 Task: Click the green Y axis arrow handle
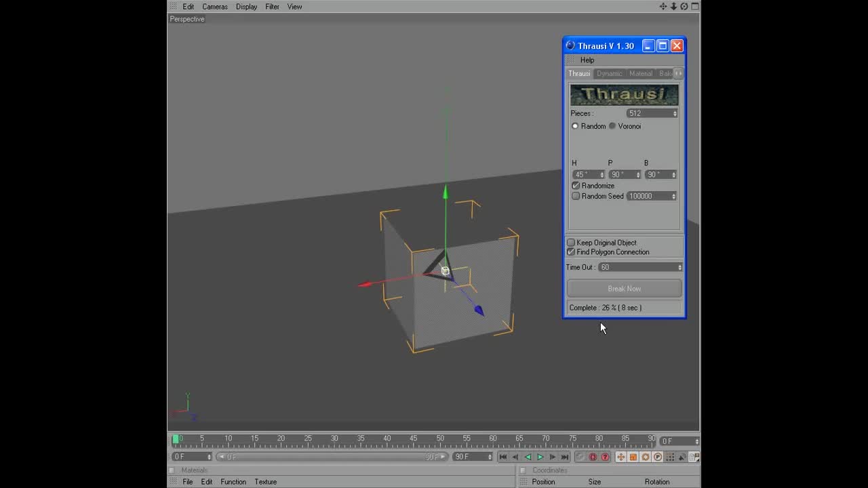pyautogui.click(x=446, y=192)
